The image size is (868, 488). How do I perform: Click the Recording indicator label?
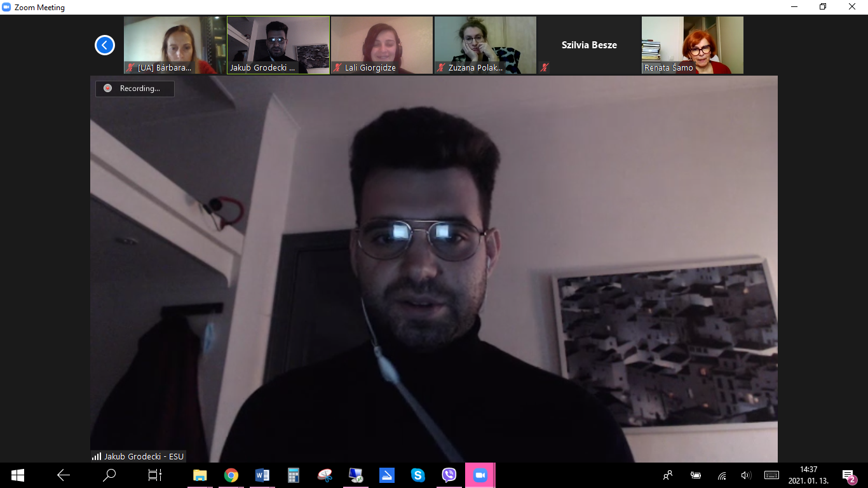pos(135,89)
